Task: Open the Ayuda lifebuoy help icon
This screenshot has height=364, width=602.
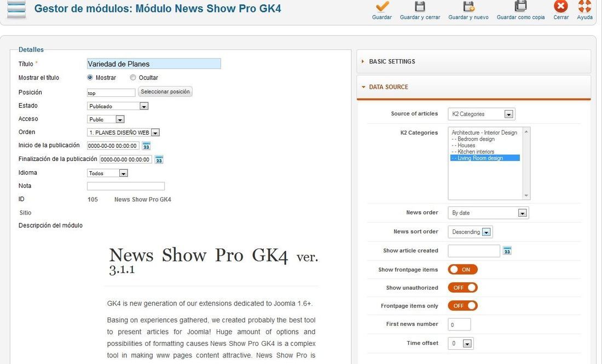Action: [584, 7]
